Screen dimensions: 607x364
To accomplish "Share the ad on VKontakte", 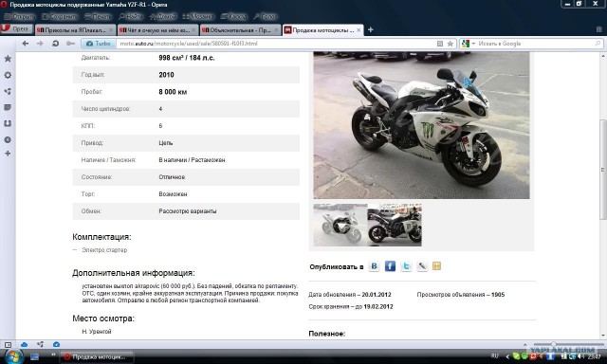I will coord(374,266).
